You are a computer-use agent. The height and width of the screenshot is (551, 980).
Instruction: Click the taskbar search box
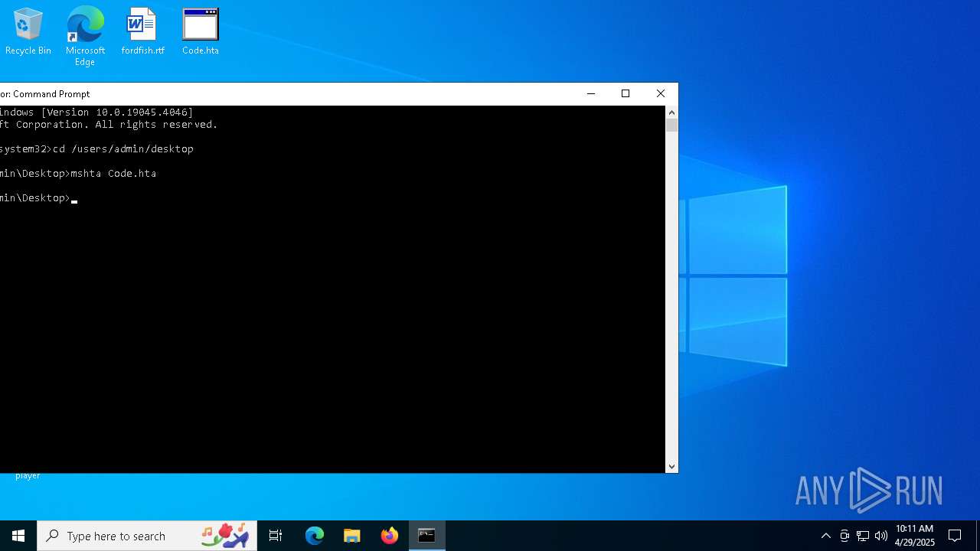click(147, 536)
